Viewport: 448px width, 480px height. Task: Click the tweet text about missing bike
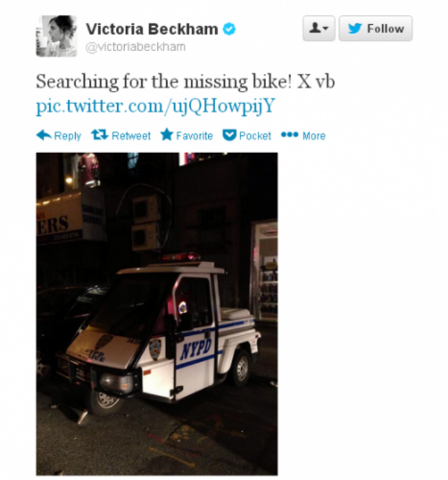click(x=185, y=81)
